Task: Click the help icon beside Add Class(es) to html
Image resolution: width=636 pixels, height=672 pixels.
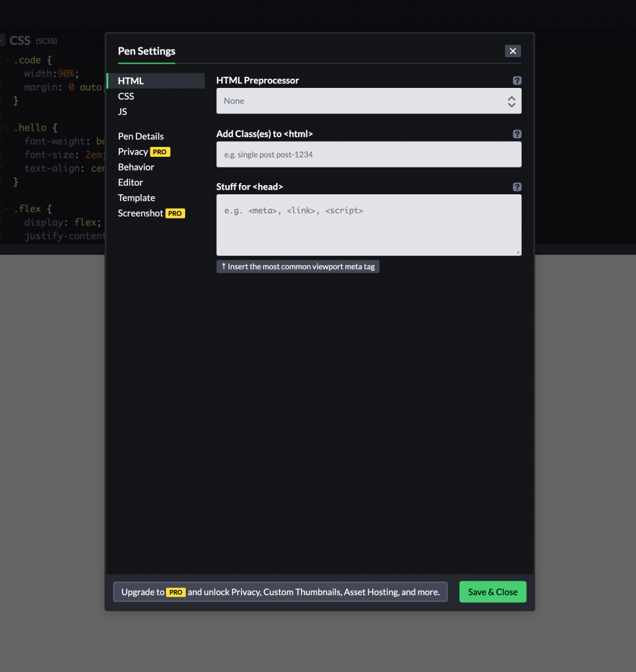Action: pyautogui.click(x=517, y=133)
